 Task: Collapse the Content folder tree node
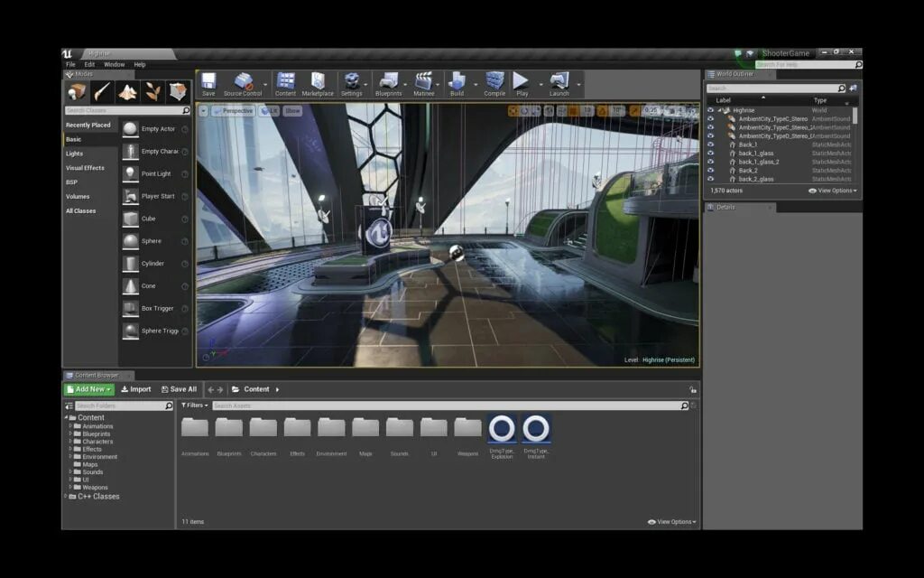(65, 417)
